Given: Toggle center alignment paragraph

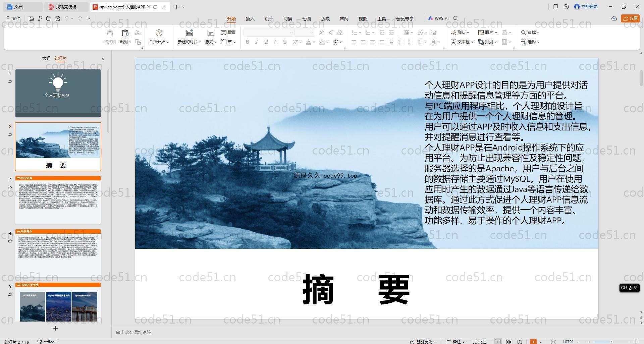Looking at the screenshot, I should tap(363, 42).
